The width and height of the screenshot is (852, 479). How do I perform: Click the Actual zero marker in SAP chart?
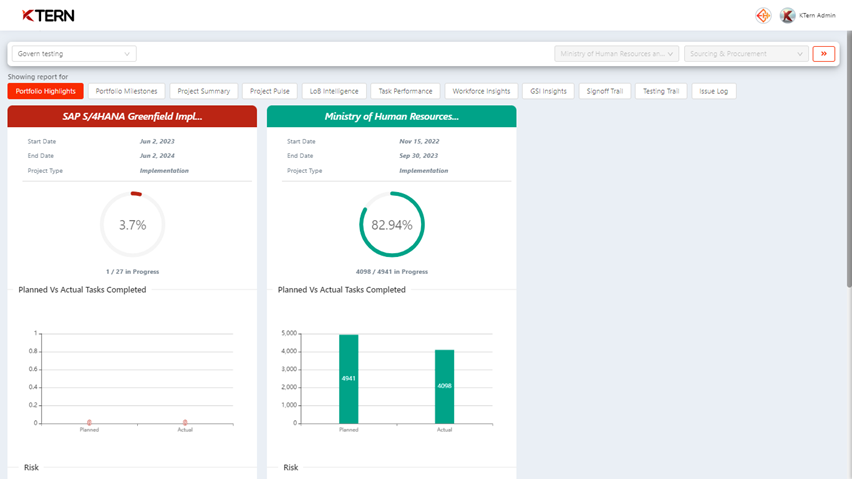pos(185,423)
